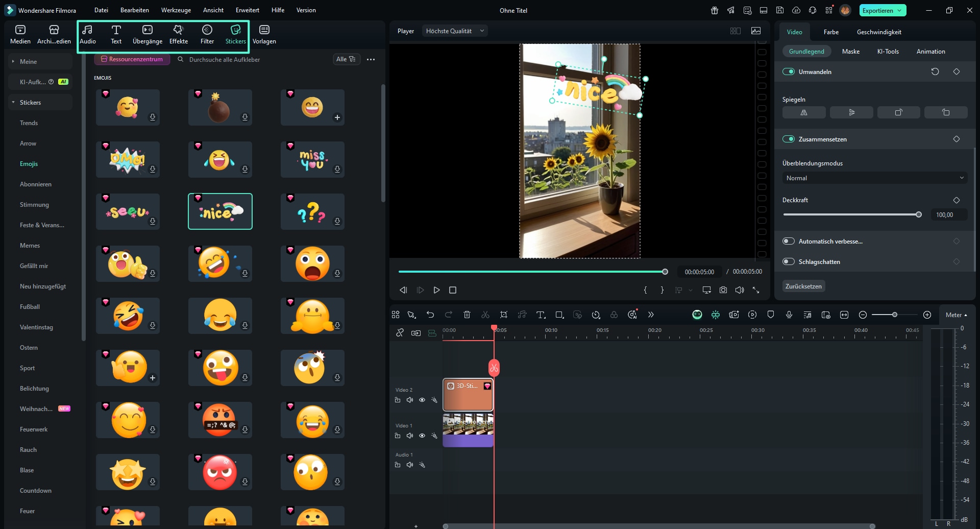Open the Medien tab

(20, 35)
